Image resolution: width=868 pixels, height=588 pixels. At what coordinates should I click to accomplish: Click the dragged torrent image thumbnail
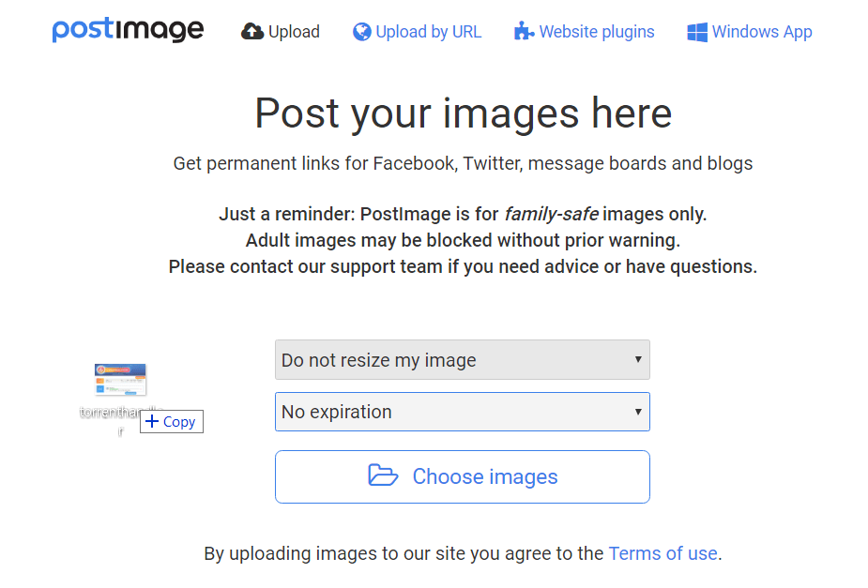coord(120,380)
